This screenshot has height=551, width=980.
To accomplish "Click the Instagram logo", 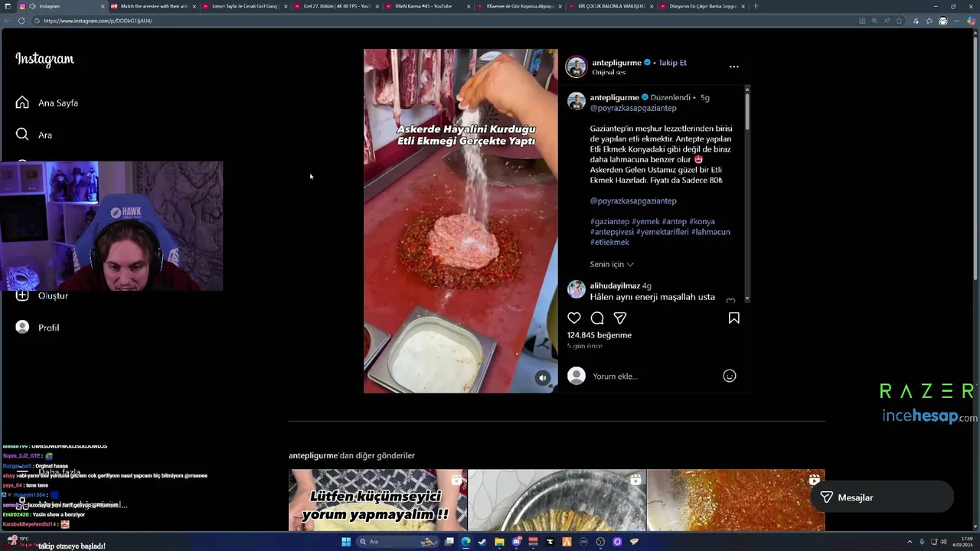I will (44, 59).
